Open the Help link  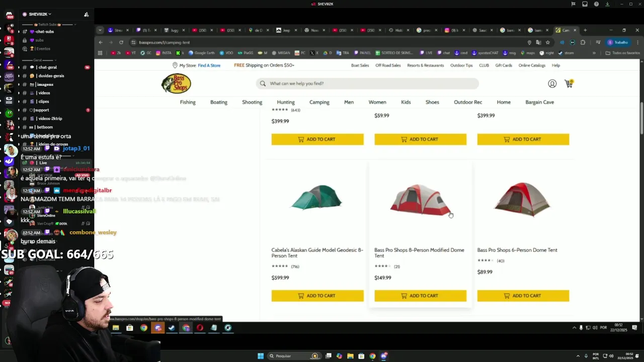tap(556, 65)
